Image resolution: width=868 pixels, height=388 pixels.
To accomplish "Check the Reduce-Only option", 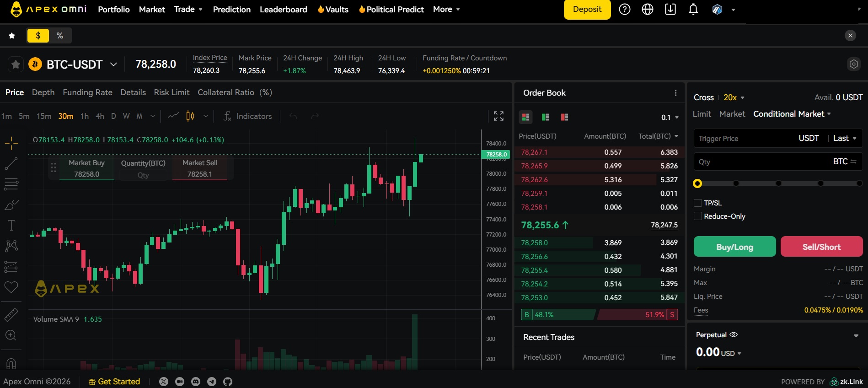I will click(698, 216).
